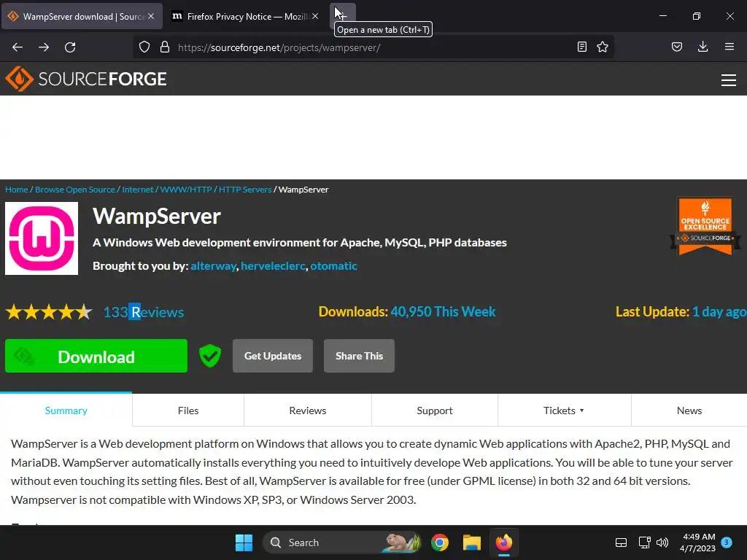Click the taskbar Search box

(342, 542)
